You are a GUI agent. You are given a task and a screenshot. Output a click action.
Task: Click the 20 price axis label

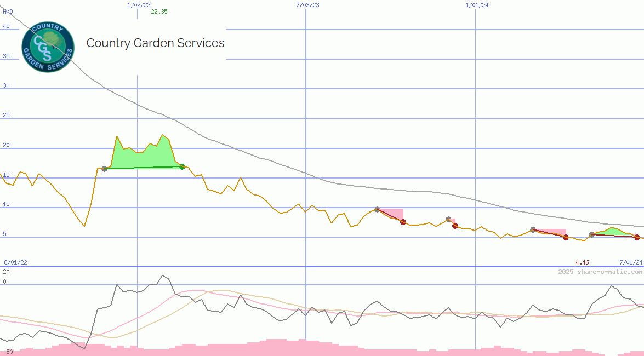pyautogui.click(x=6, y=145)
